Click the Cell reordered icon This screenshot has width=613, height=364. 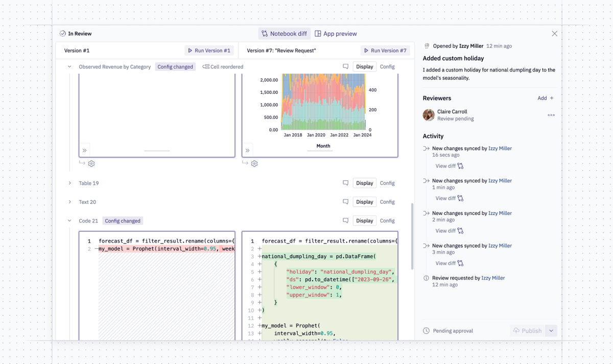pos(206,67)
